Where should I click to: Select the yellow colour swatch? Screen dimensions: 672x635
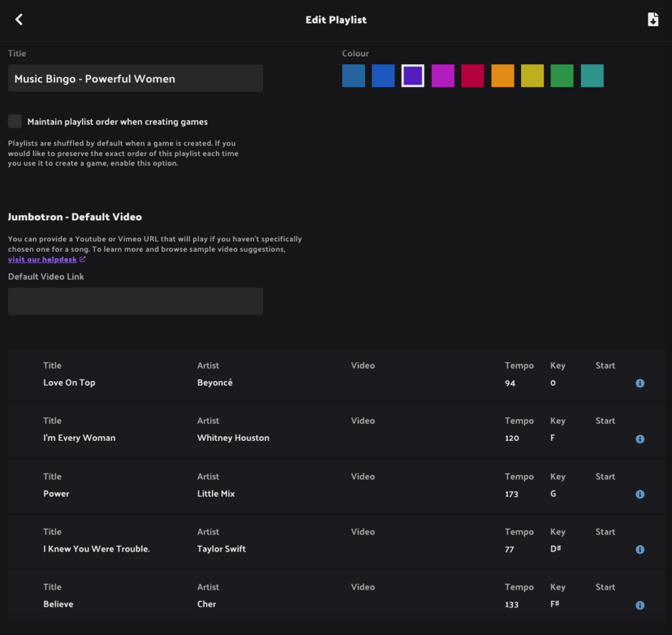532,76
